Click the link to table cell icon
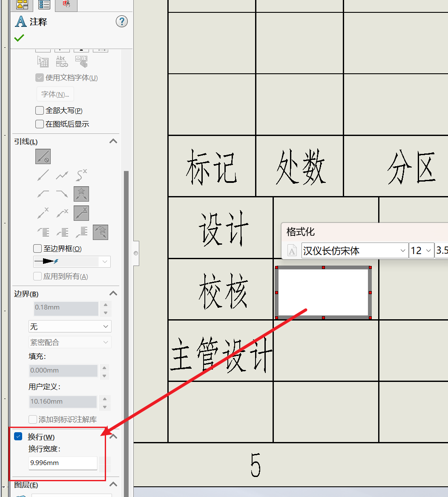The width and height of the screenshot is (448, 497). (x=43, y=61)
